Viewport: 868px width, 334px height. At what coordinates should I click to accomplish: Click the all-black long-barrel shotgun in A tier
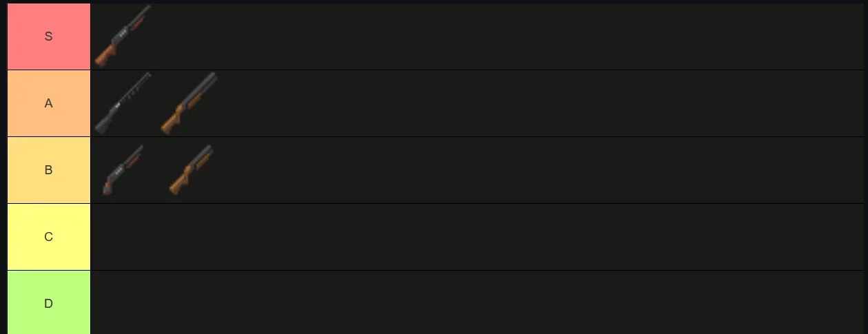(x=123, y=103)
